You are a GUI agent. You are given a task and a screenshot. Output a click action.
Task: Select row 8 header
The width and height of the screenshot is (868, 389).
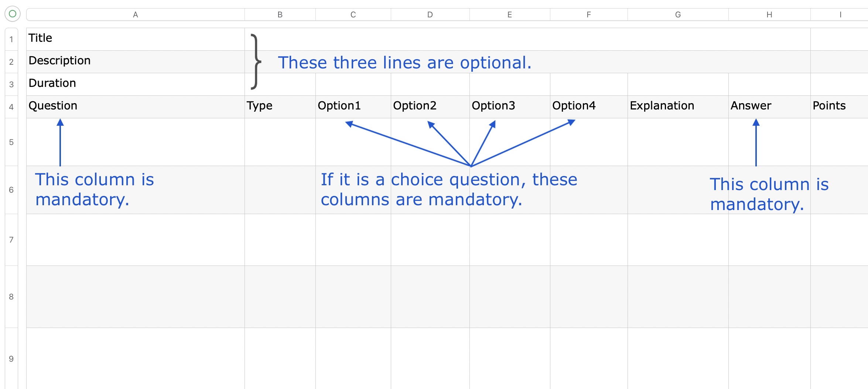11,297
